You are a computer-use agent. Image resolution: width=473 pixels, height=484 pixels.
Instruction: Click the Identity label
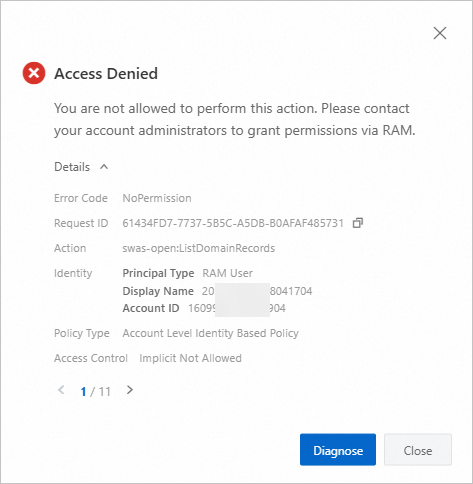click(73, 273)
